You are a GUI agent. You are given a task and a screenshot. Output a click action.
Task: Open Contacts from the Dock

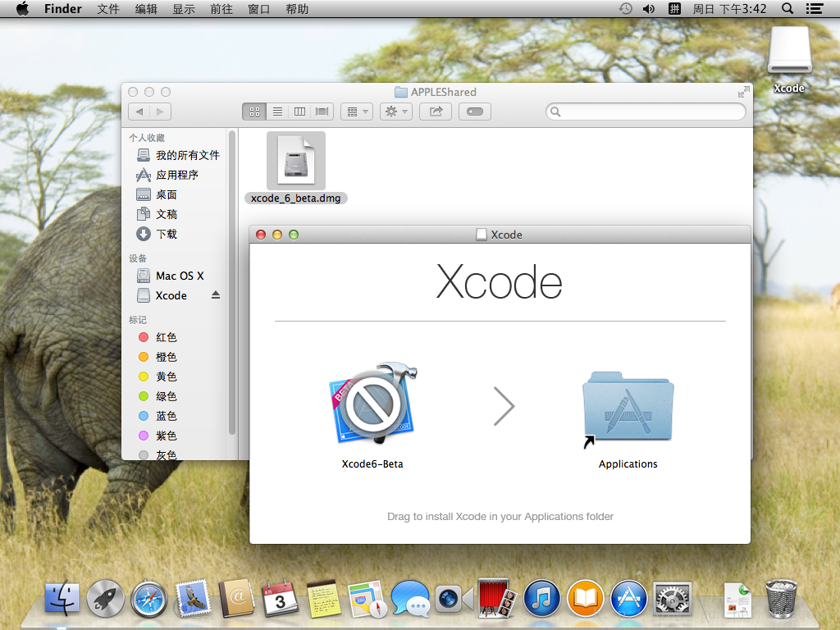pyautogui.click(x=236, y=598)
